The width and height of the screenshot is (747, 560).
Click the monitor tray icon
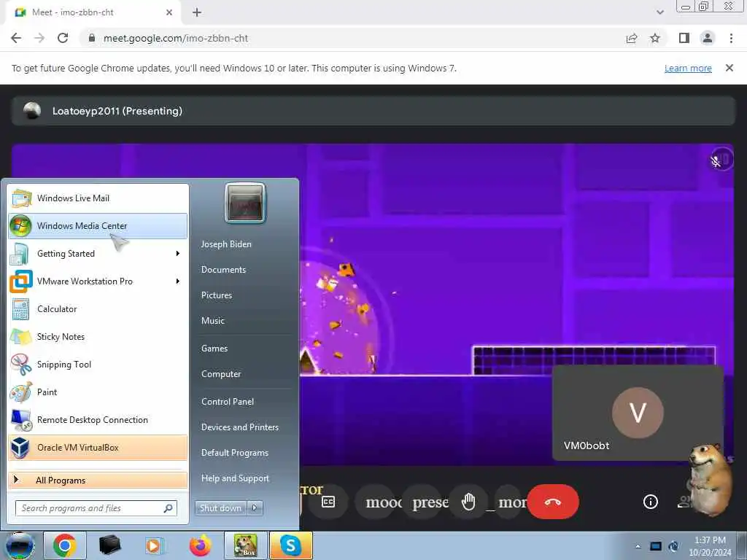(x=656, y=546)
